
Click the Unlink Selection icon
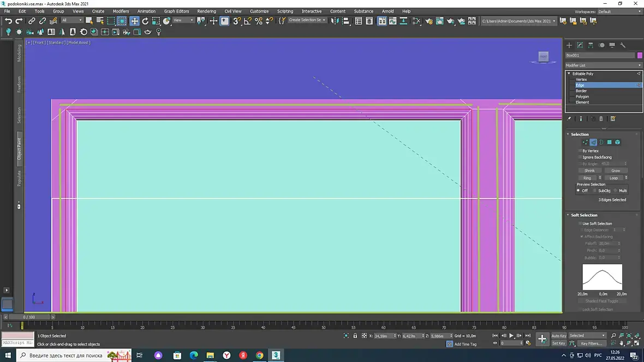pyautogui.click(x=43, y=21)
